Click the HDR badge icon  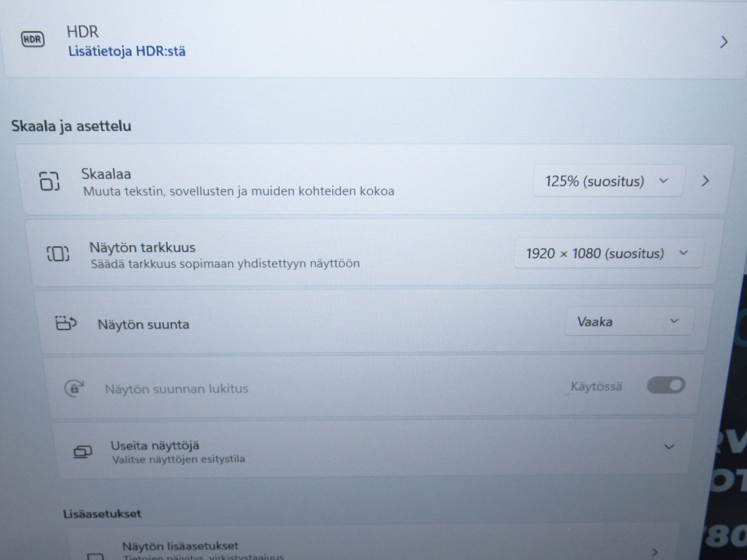point(33,39)
